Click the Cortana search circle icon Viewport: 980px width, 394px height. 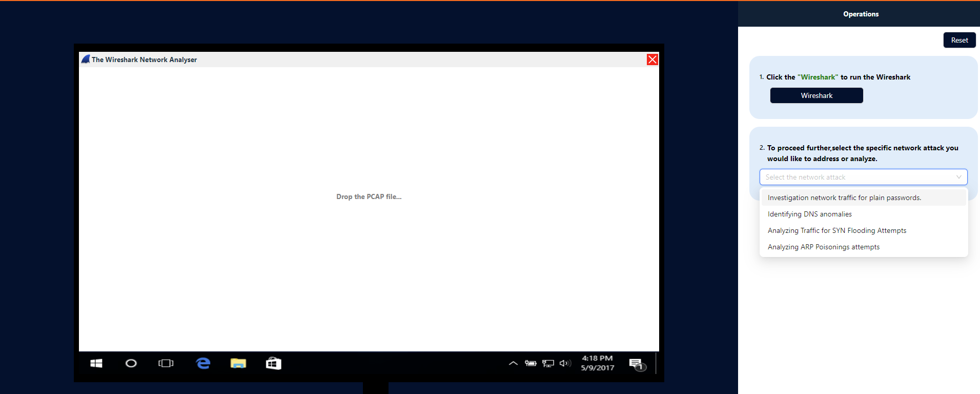[x=131, y=363]
